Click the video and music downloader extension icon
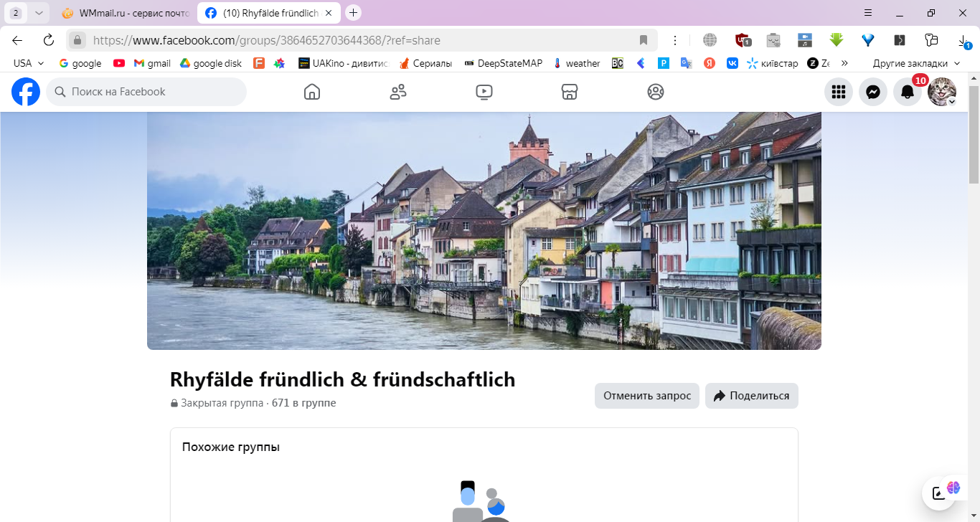Viewport: 980px width, 522px height. click(x=805, y=40)
